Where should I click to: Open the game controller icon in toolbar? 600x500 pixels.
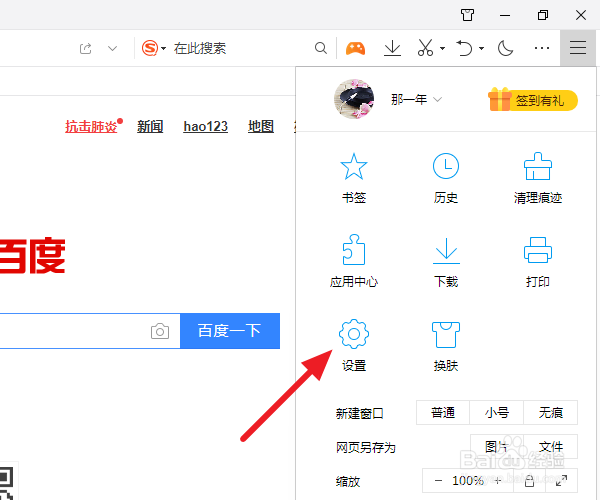pyautogui.click(x=355, y=49)
